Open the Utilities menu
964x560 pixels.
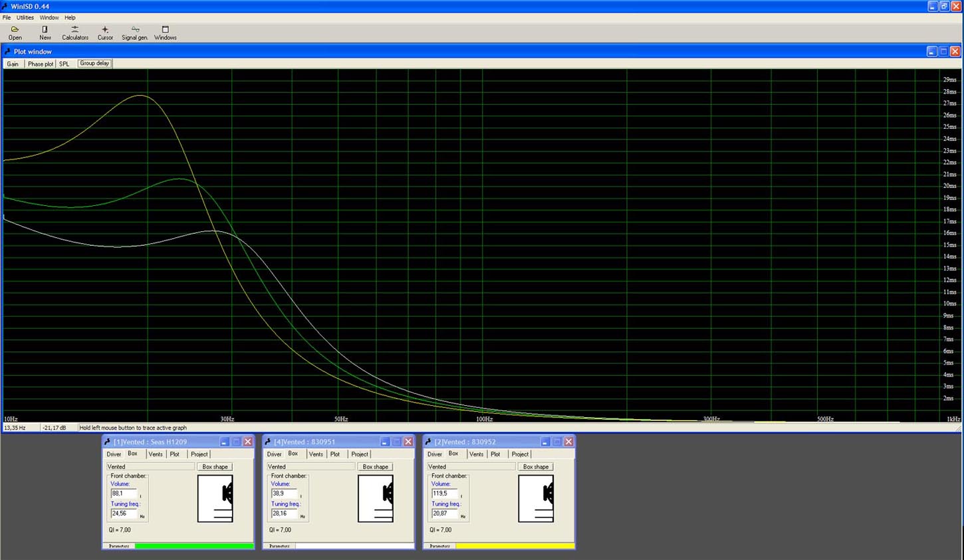tap(25, 18)
